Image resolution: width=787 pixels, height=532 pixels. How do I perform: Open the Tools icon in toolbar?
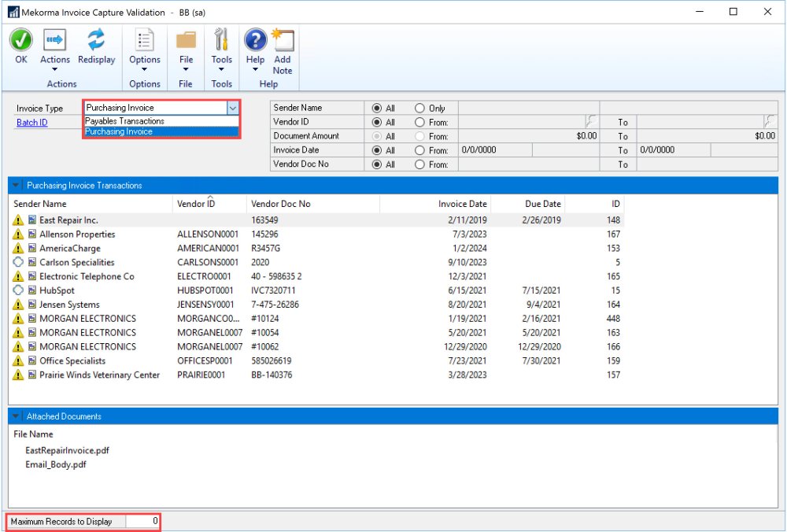[x=222, y=40]
